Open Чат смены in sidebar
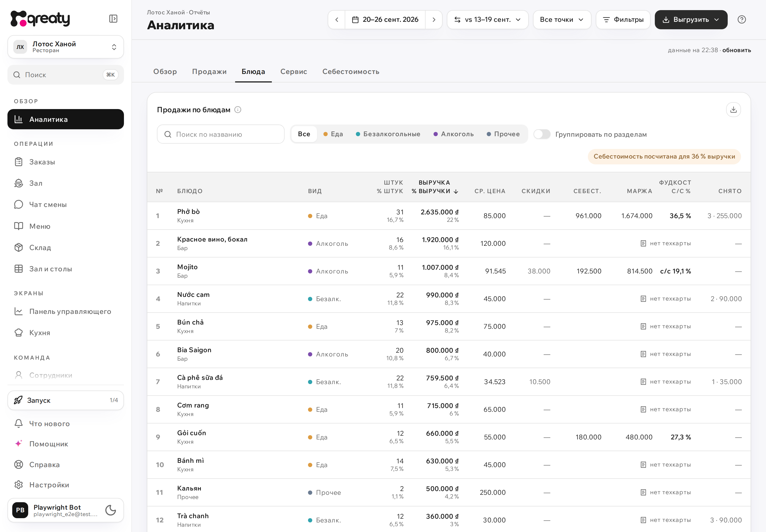Screen dimensions: 766x532 pos(66,205)
